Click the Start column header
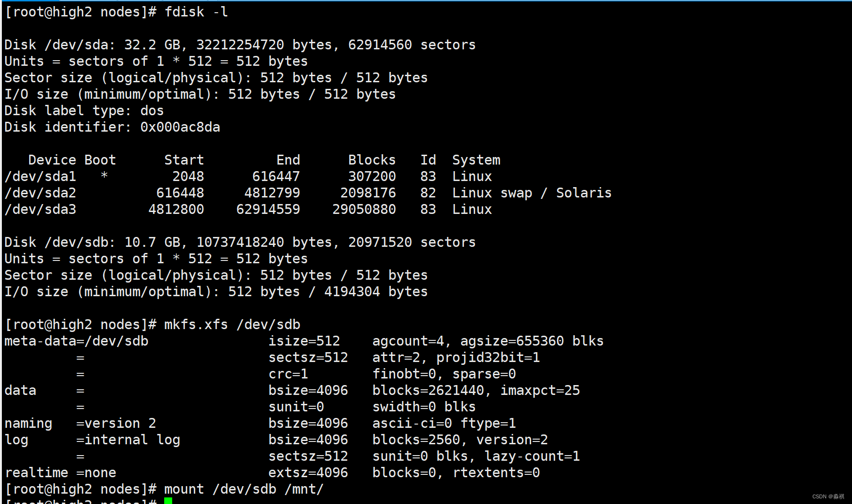The image size is (852, 504). (184, 160)
